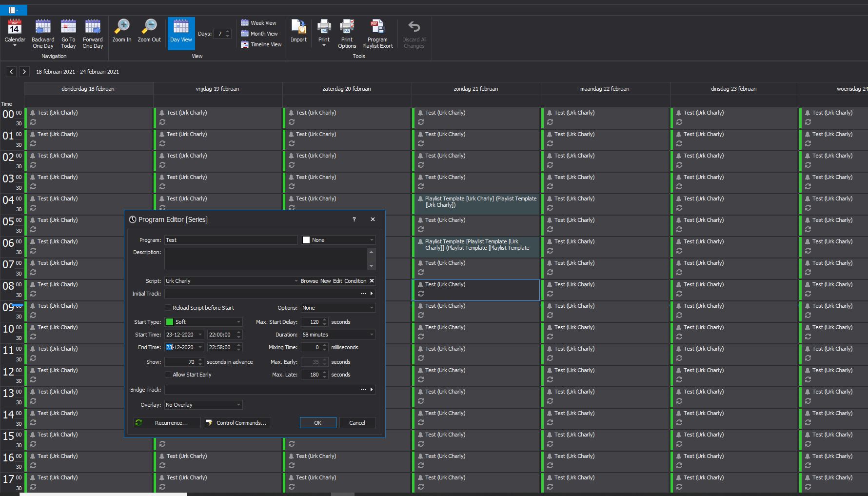Open Program Playlist Export PDF tool
868x496 pixels.
coord(377,27)
